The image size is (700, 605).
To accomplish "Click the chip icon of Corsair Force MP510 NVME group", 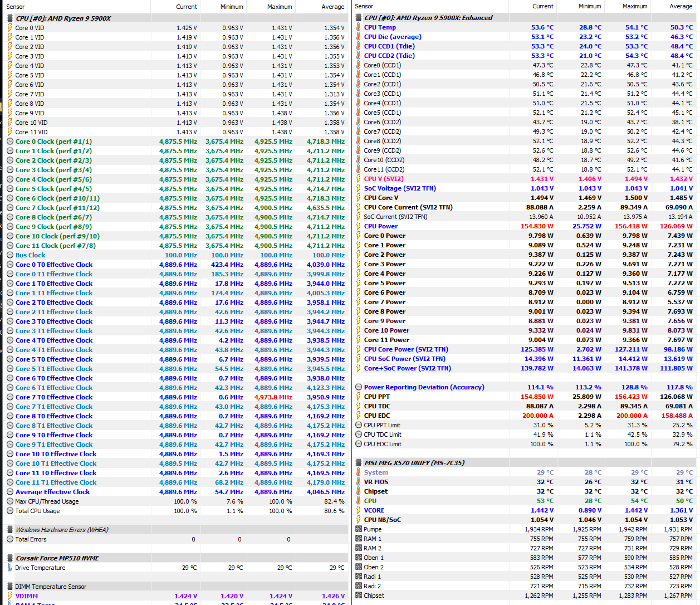I will click(x=9, y=558).
